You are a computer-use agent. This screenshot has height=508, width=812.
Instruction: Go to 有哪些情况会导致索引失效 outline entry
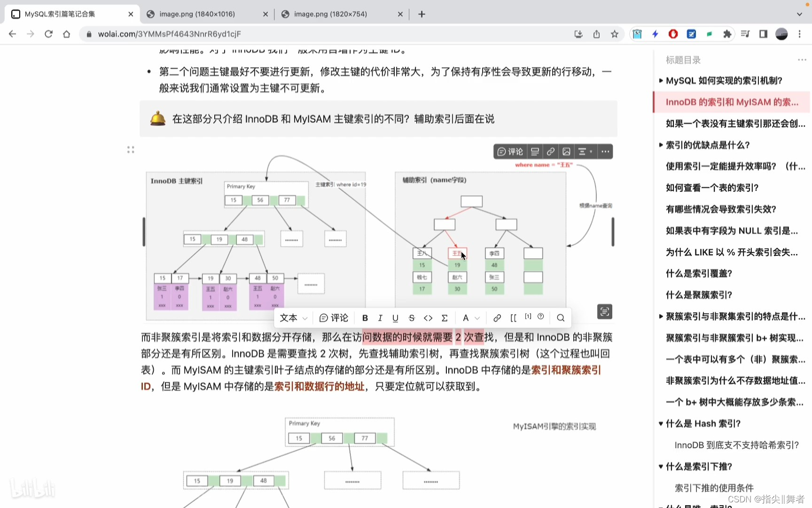point(721,209)
